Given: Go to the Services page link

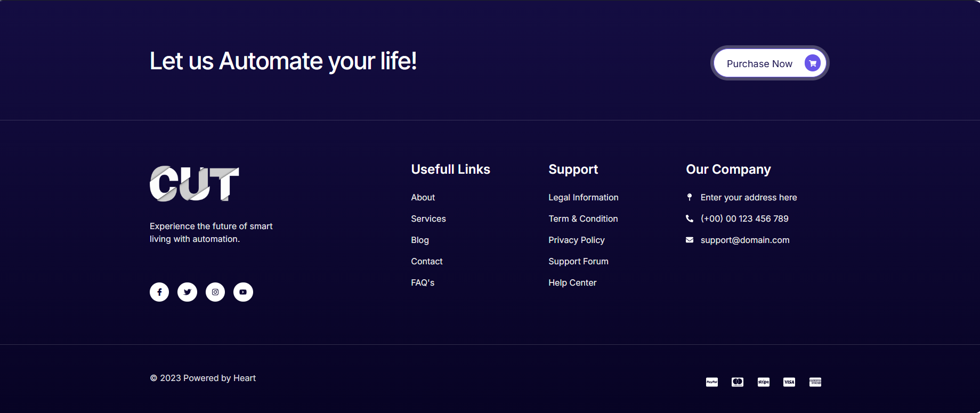Looking at the screenshot, I should [428, 219].
